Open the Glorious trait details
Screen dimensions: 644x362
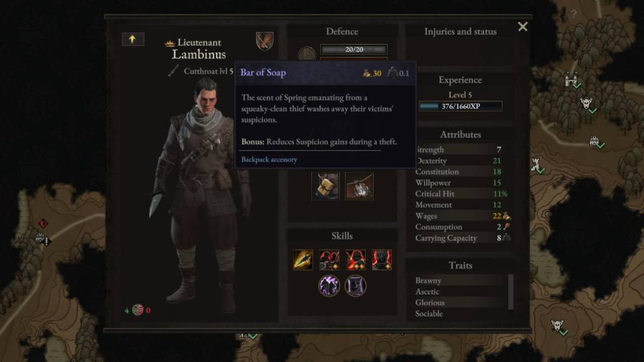[x=430, y=302]
